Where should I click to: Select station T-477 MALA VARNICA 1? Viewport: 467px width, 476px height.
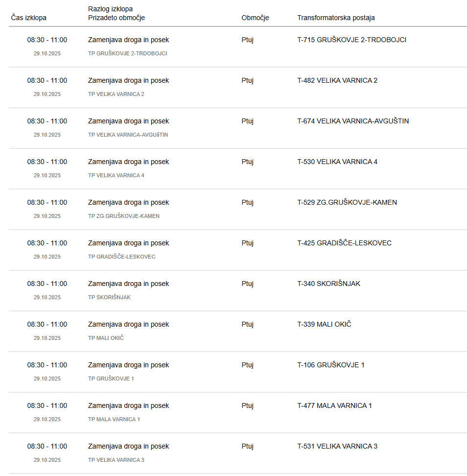[334, 405]
